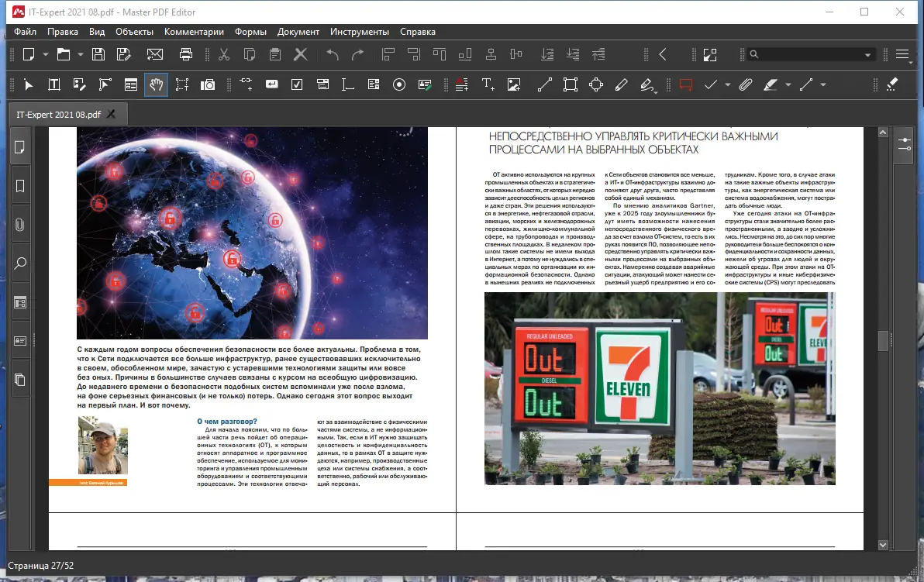Click inside the toolbar search field

806,55
